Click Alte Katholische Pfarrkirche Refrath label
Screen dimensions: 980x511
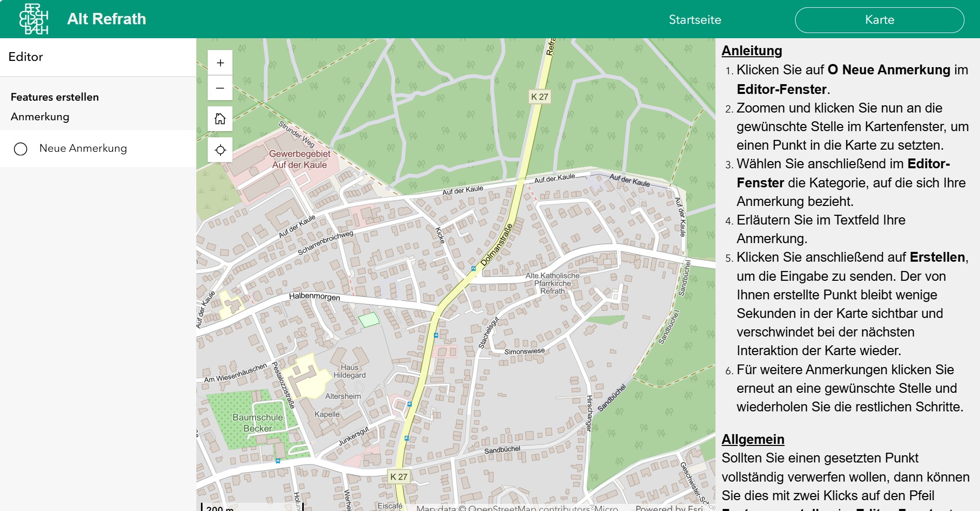click(552, 283)
